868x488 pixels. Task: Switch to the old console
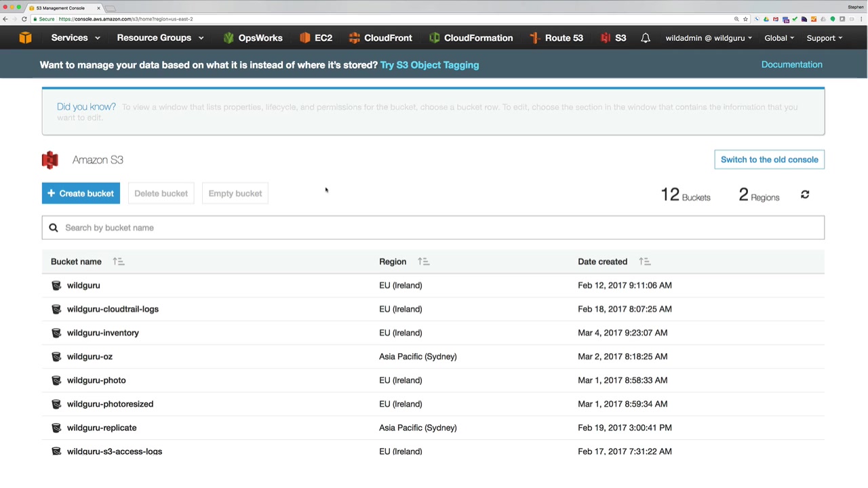coord(769,159)
